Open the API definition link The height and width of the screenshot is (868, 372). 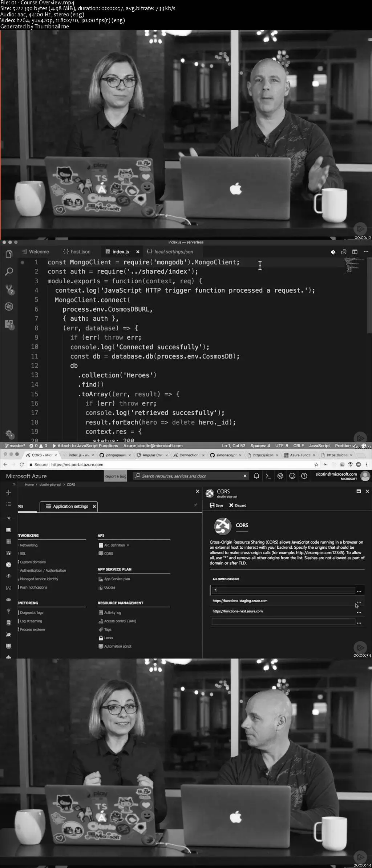click(x=114, y=545)
